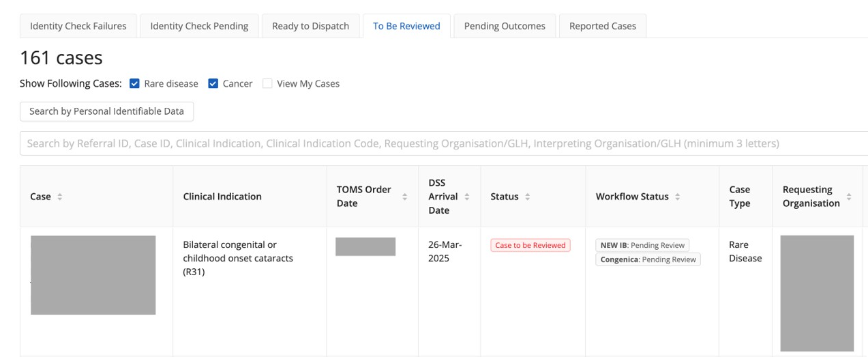Click Search by Personal Identifiable Data button
The image size is (868, 357).
106,111
